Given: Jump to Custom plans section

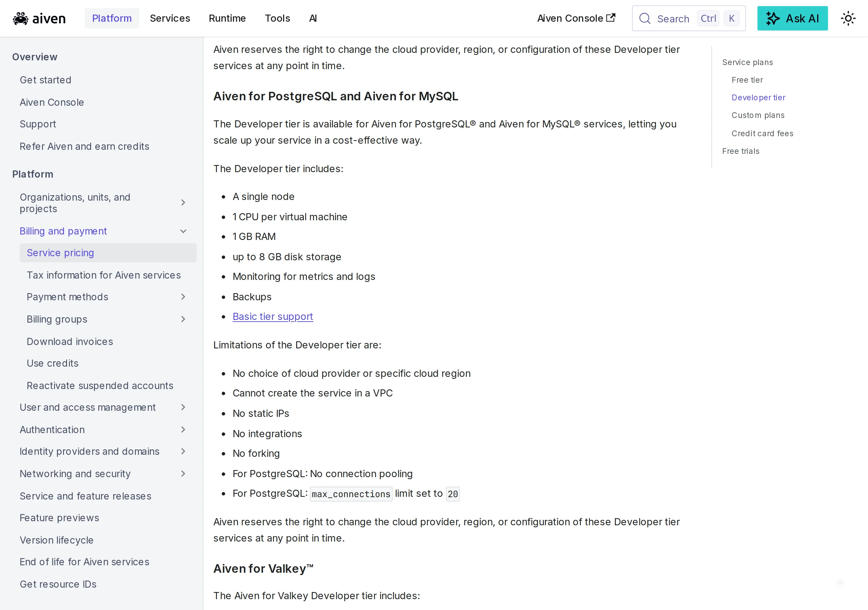Looking at the screenshot, I should point(757,115).
